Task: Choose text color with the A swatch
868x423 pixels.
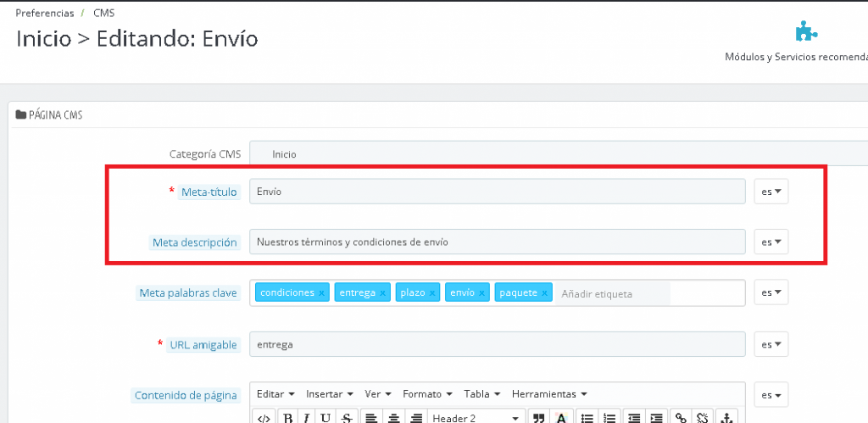Action: click(x=560, y=417)
